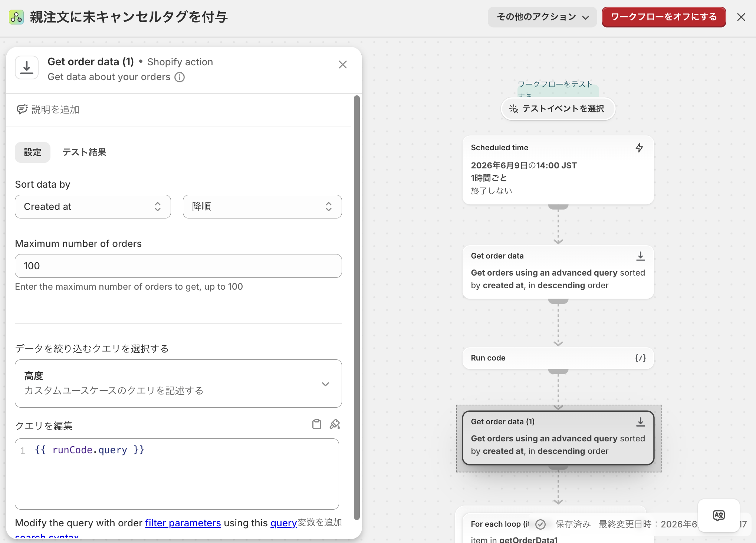This screenshot has height=543, width=756.
Task: Click the データを絞り込むクエリを選択する label
Action: click(x=92, y=349)
